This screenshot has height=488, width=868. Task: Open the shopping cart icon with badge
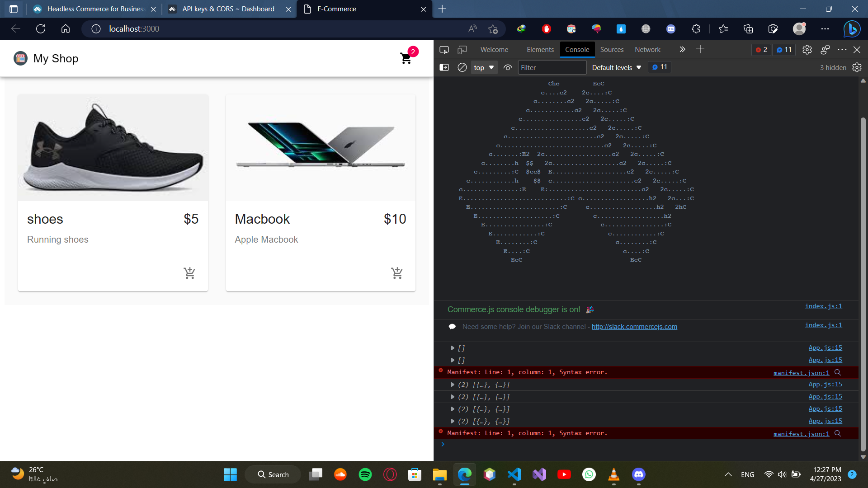pyautogui.click(x=406, y=58)
